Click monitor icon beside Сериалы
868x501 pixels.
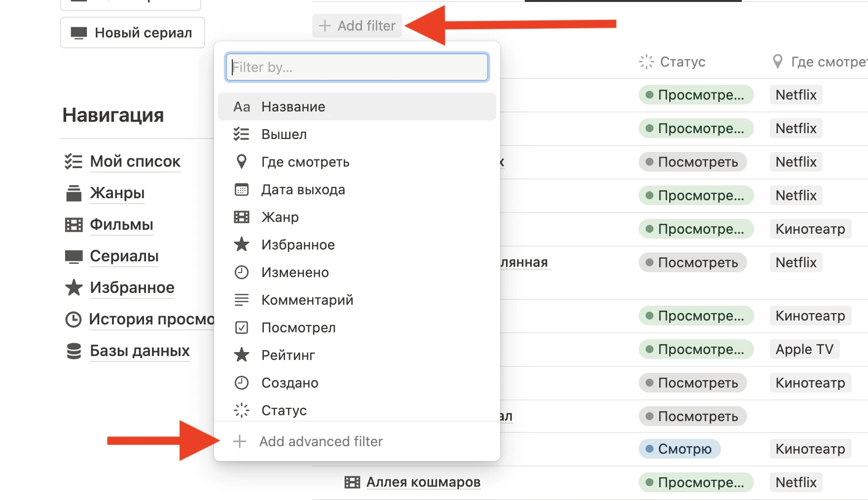click(x=74, y=256)
